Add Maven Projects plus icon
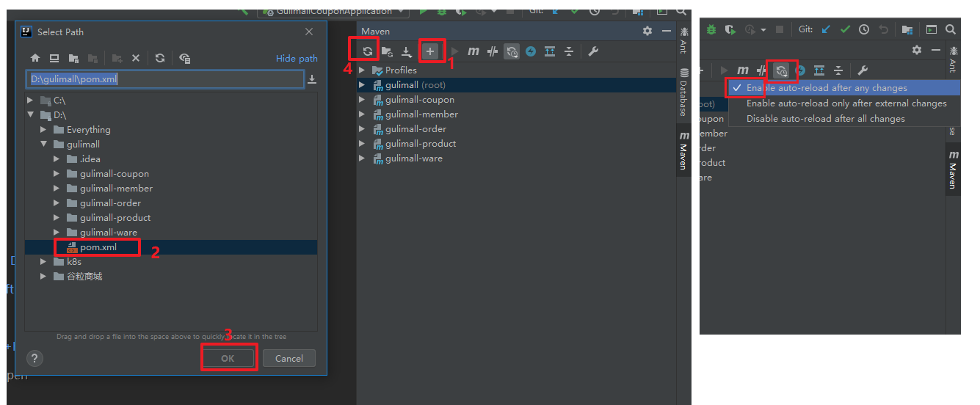The height and width of the screenshot is (405, 980). point(430,51)
